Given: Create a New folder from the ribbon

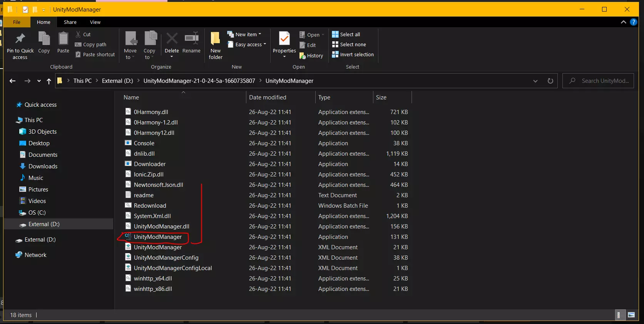Looking at the screenshot, I should point(216,45).
